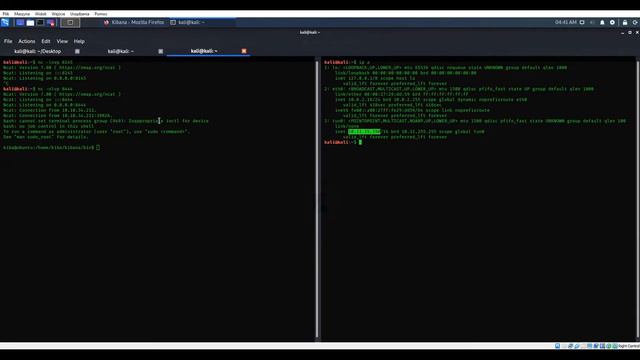Image resolution: width=640 pixels, height=360 pixels.
Task: Click the power manager icon in panel
Action: [x=612, y=22]
